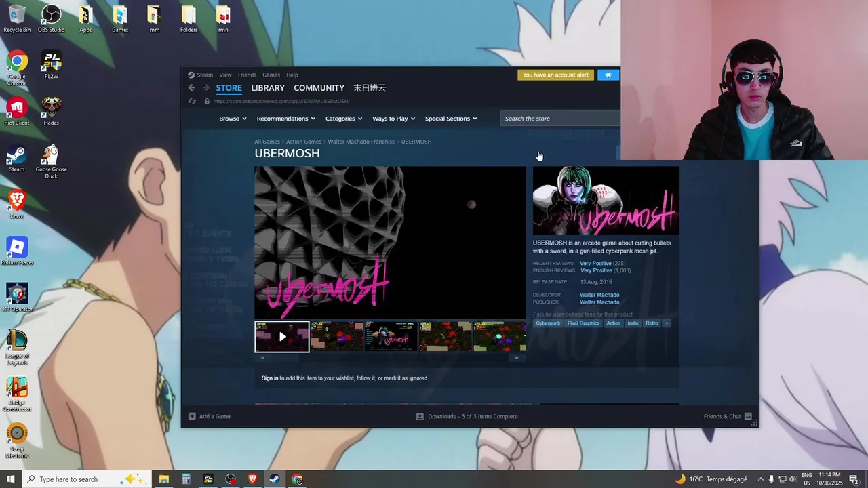
Task: Select the Cyberpunk tag
Action: click(x=548, y=323)
